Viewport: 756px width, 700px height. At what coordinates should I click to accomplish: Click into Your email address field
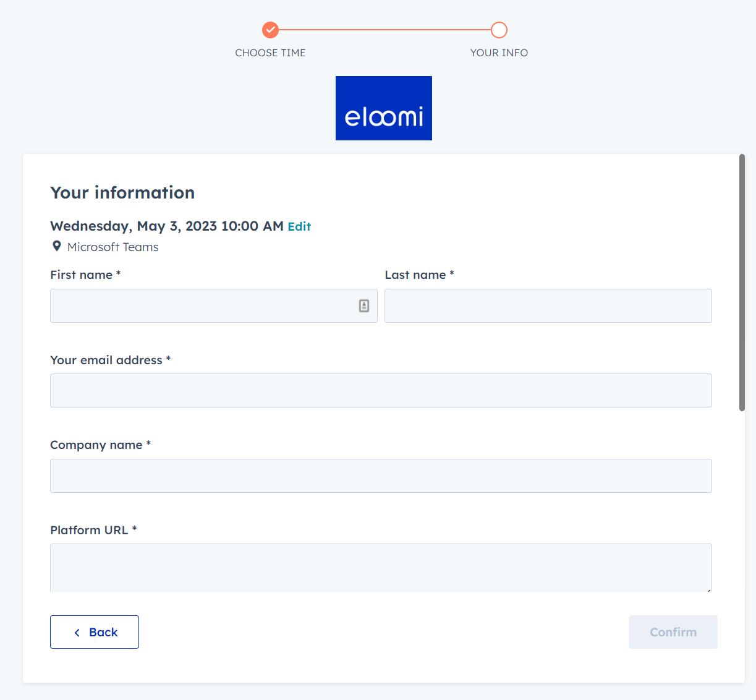(381, 390)
